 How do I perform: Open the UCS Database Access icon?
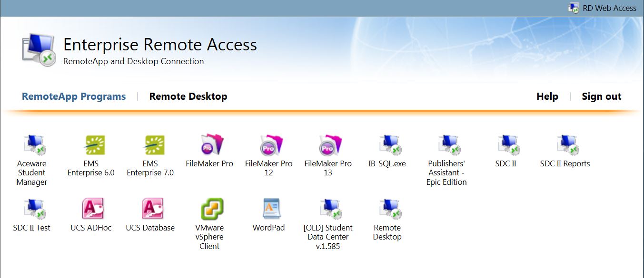click(152, 209)
